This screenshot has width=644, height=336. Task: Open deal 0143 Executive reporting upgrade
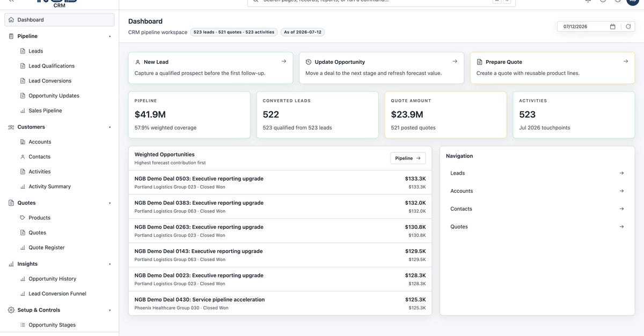280,255
